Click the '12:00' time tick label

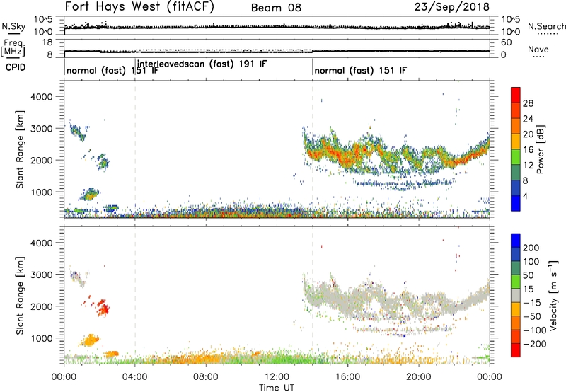point(277,377)
